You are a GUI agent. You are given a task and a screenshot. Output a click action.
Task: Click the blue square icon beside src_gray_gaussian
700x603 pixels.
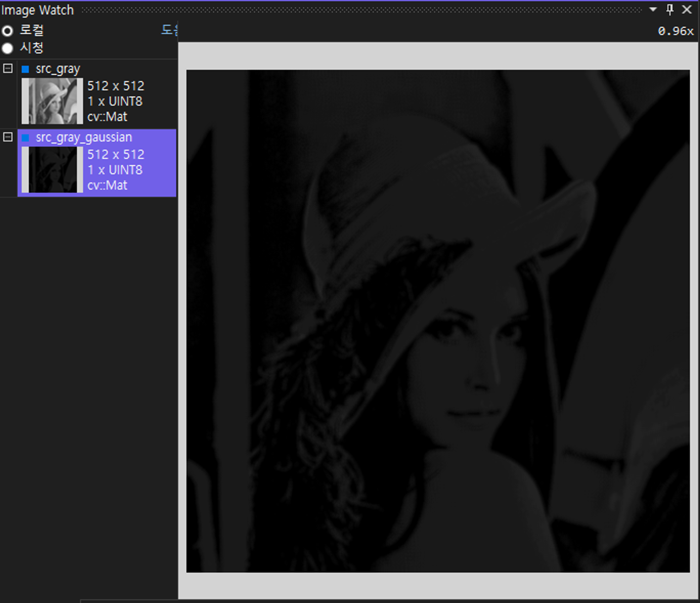point(25,138)
